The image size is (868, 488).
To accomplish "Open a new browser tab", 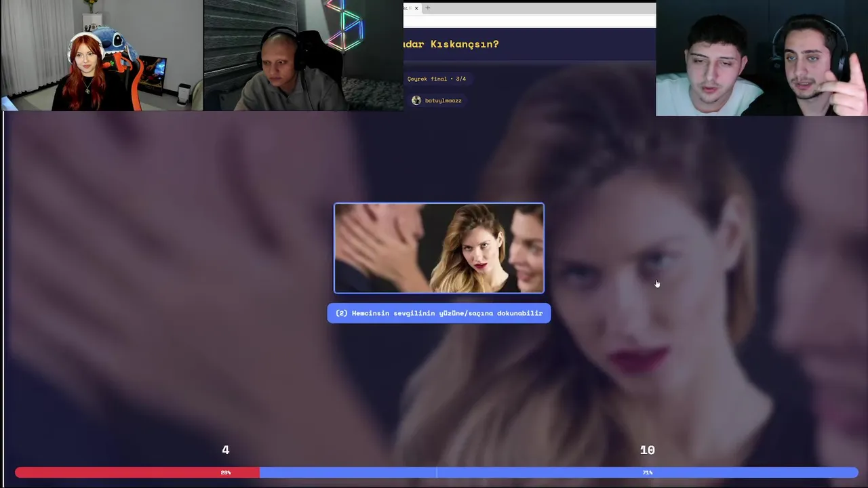I will [428, 8].
